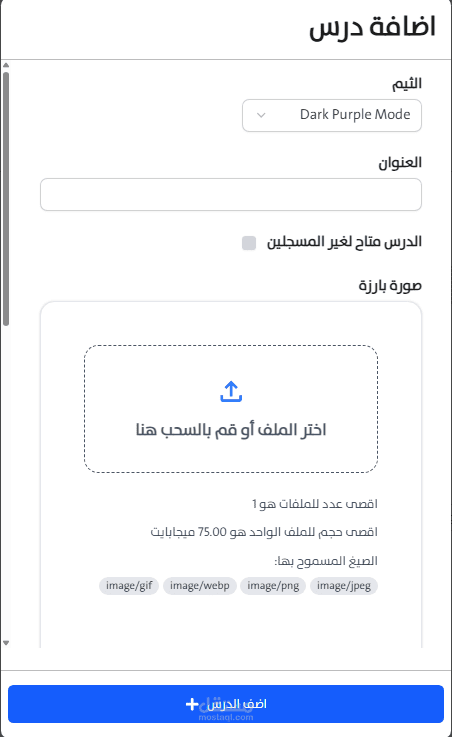
Task: Toggle the الدرس متاح لغير المسجلين checkbox
Action: (249, 243)
